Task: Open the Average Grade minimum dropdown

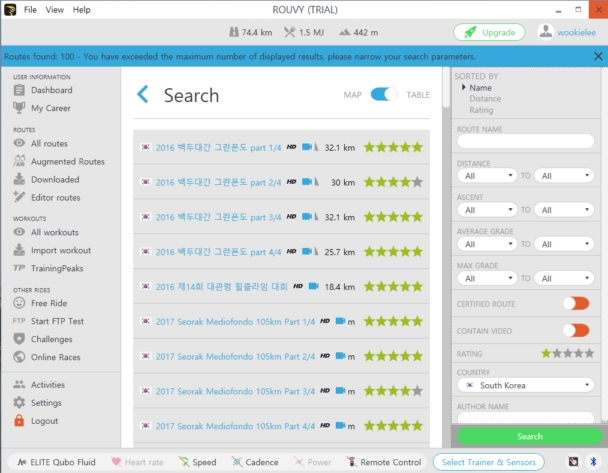Action: click(x=487, y=244)
